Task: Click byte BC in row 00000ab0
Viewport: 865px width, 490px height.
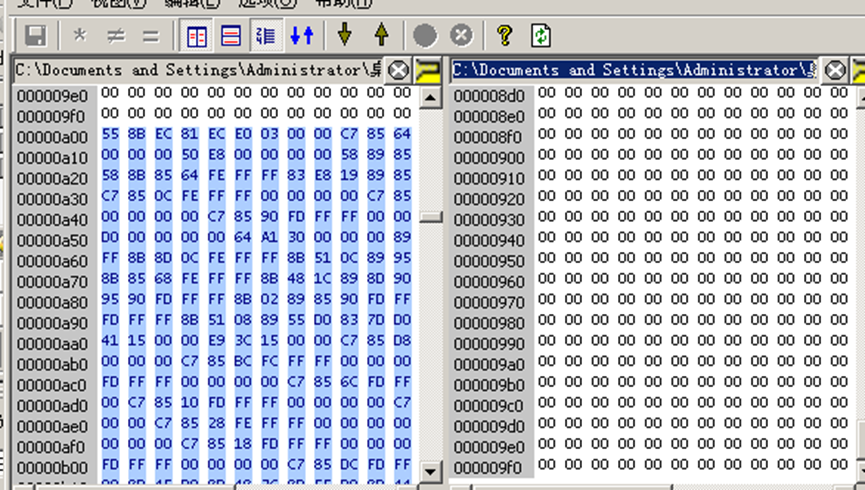Action: click(x=243, y=361)
